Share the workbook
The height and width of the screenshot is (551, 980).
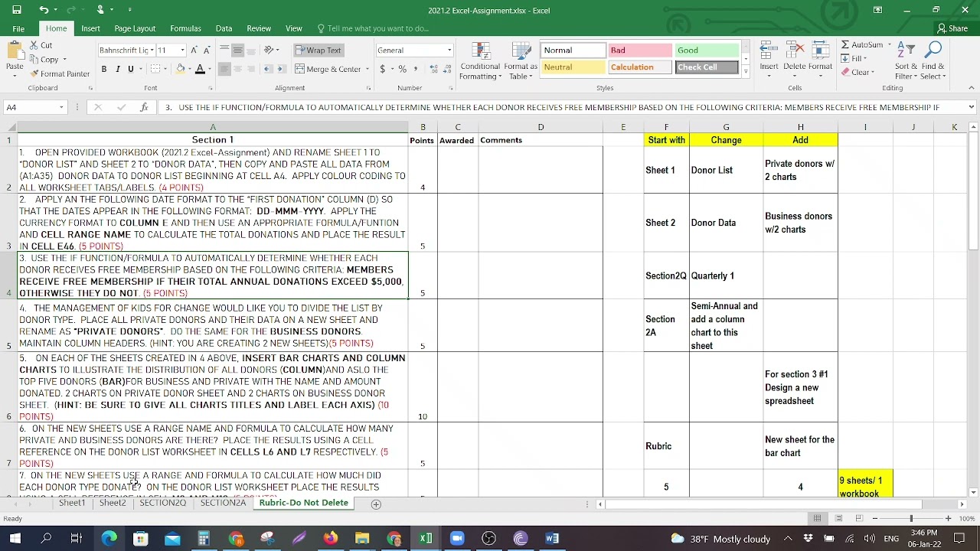click(952, 28)
